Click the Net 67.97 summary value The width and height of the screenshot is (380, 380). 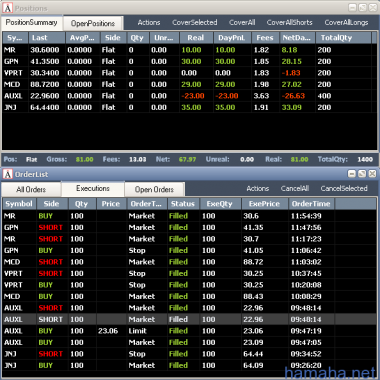[187, 159]
